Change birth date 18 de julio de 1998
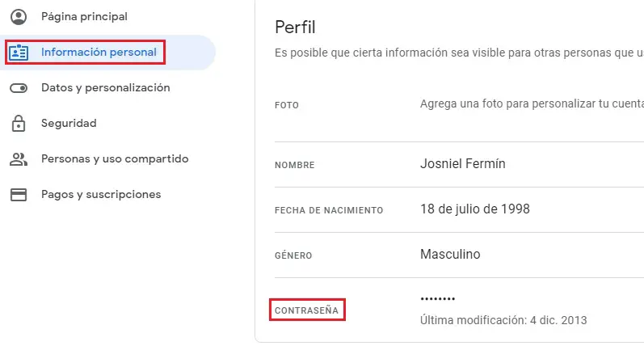The width and height of the screenshot is (644, 346). [x=475, y=209]
